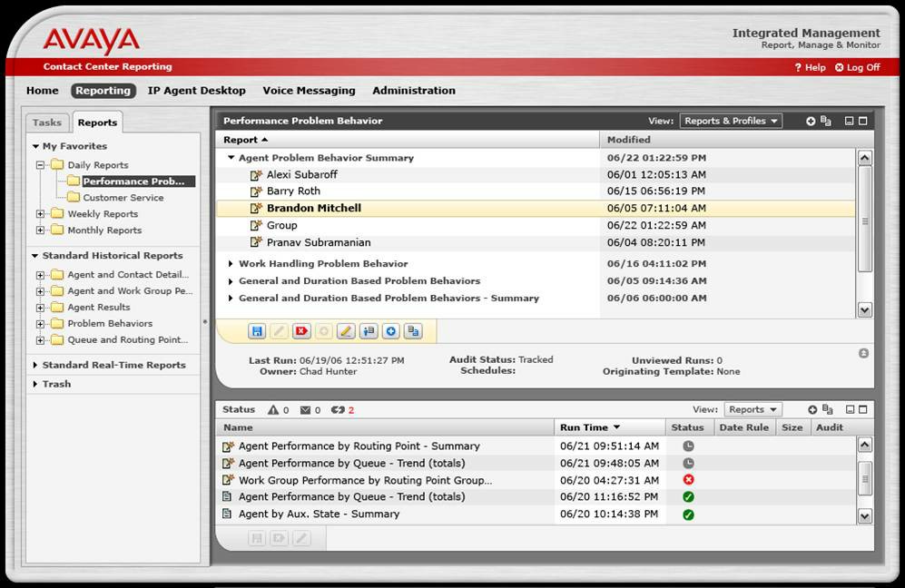The height and width of the screenshot is (588, 905).
Task: Click the Status list scroll-down arrow
Action: [864, 516]
